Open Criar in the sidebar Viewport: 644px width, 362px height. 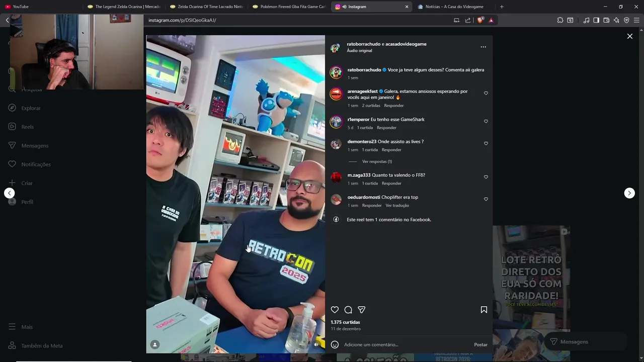point(21,183)
